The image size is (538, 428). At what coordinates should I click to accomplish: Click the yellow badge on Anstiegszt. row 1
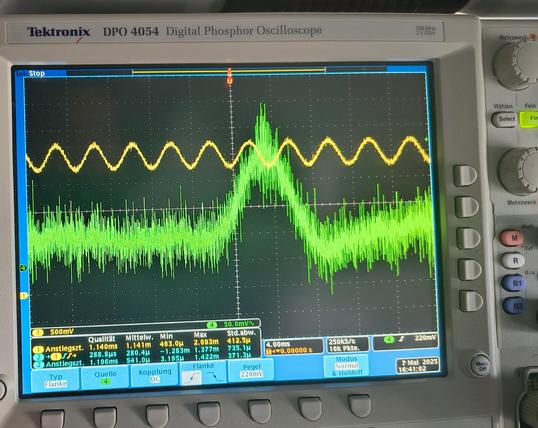(x=38, y=349)
